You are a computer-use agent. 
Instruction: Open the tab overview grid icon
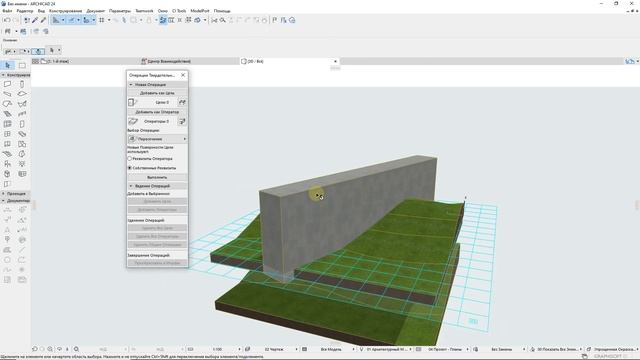36,61
